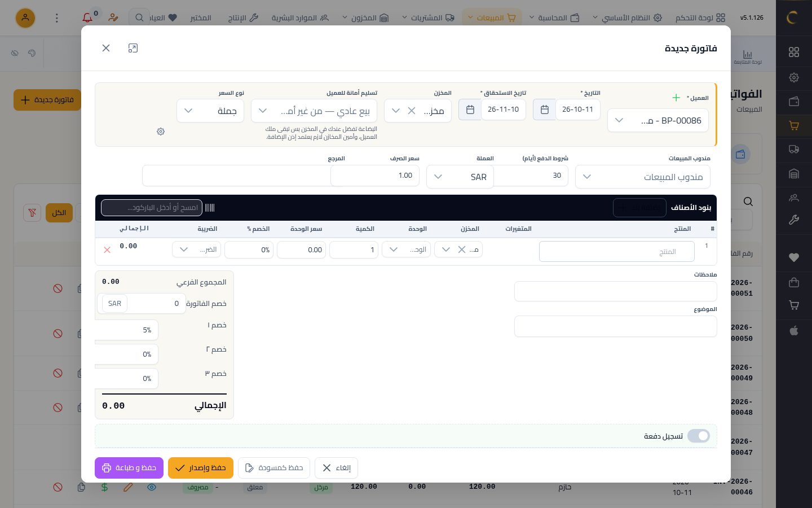Toggle the crossed-eye visibility icon behind the dialog
Screen dimensions: 812x508
15,53
